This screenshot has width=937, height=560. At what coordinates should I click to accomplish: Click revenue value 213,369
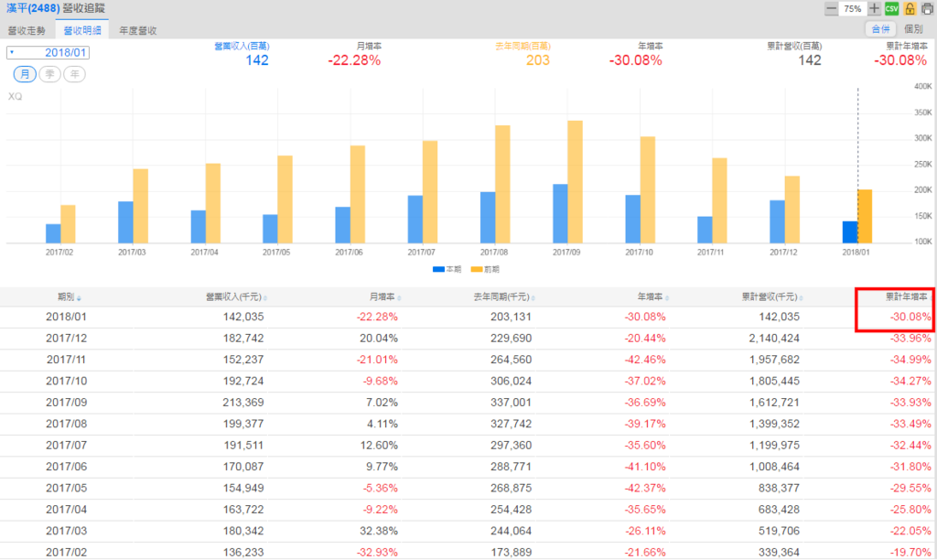243,403
